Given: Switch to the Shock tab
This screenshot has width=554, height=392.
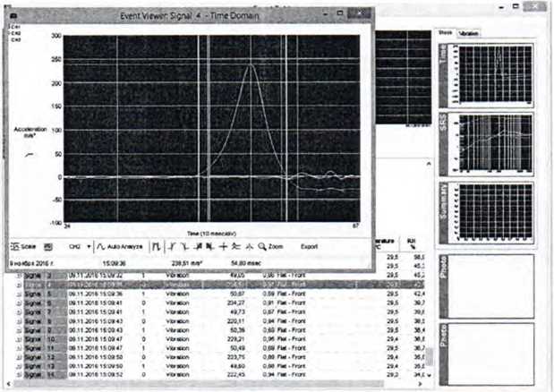Looking at the screenshot, I should coord(445,33).
